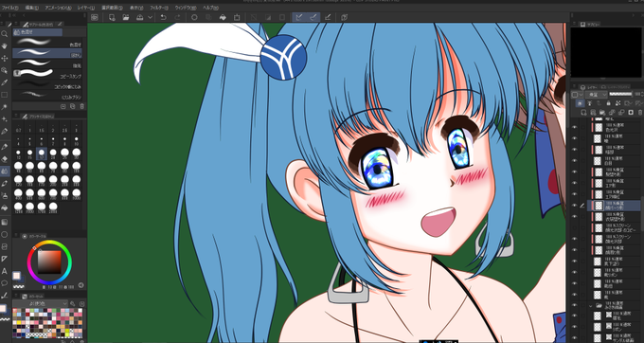Viewport: 644px width, 343px height.
Task: Select the Move Layer four-arrow tool
Action: (5, 59)
